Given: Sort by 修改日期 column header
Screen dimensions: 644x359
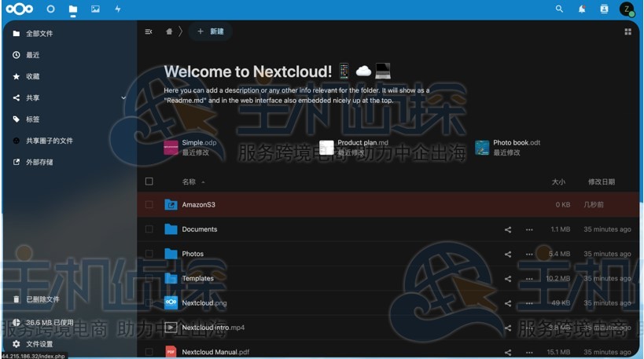Looking at the screenshot, I should 602,181.
